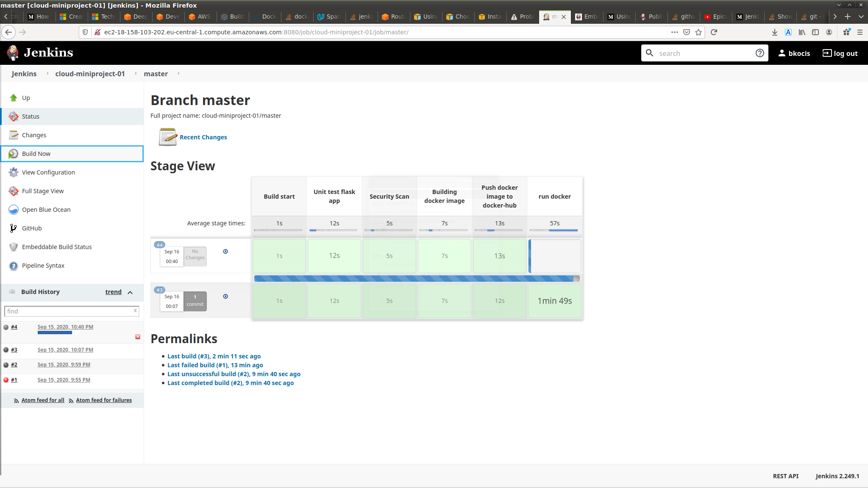
Task: Open Pipeline Syntax help icon
Action: point(14,266)
